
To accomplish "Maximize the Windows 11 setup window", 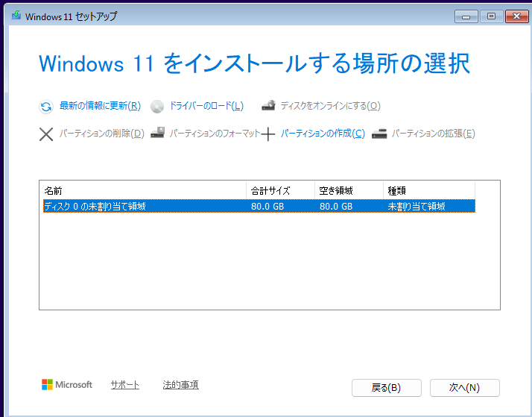I will click(x=491, y=16).
